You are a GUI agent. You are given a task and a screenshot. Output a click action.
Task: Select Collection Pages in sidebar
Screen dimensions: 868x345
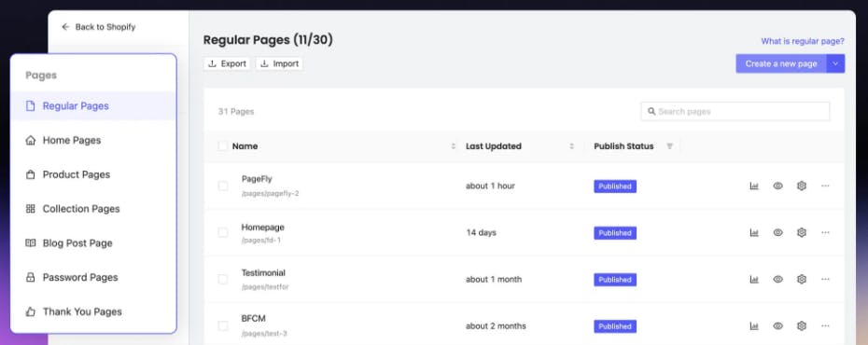click(x=93, y=209)
